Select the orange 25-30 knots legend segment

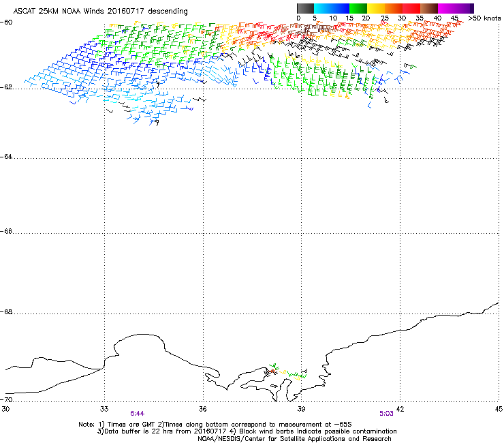coord(394,8)
